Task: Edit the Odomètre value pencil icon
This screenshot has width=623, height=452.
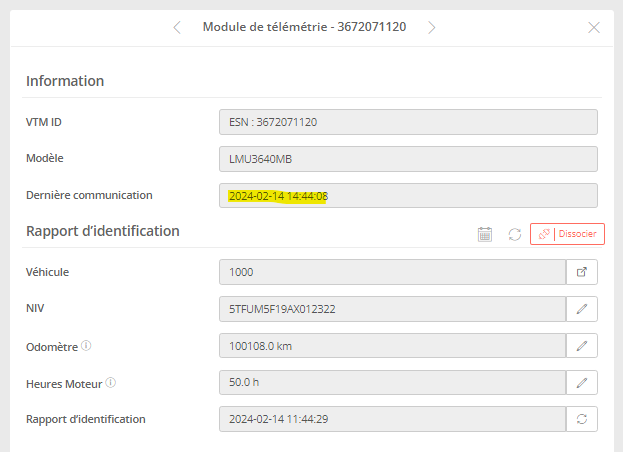Action: pyautogui.click(x=582, y=346)
